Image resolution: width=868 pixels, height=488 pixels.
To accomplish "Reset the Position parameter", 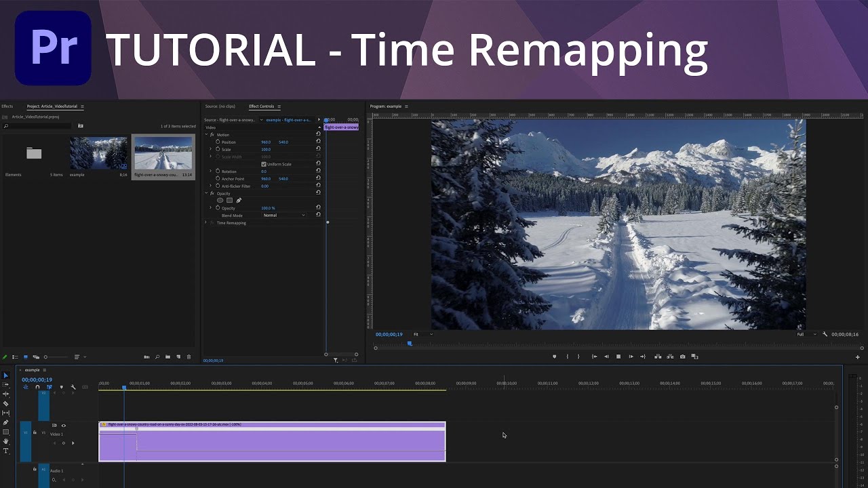I will pos(318,142).
